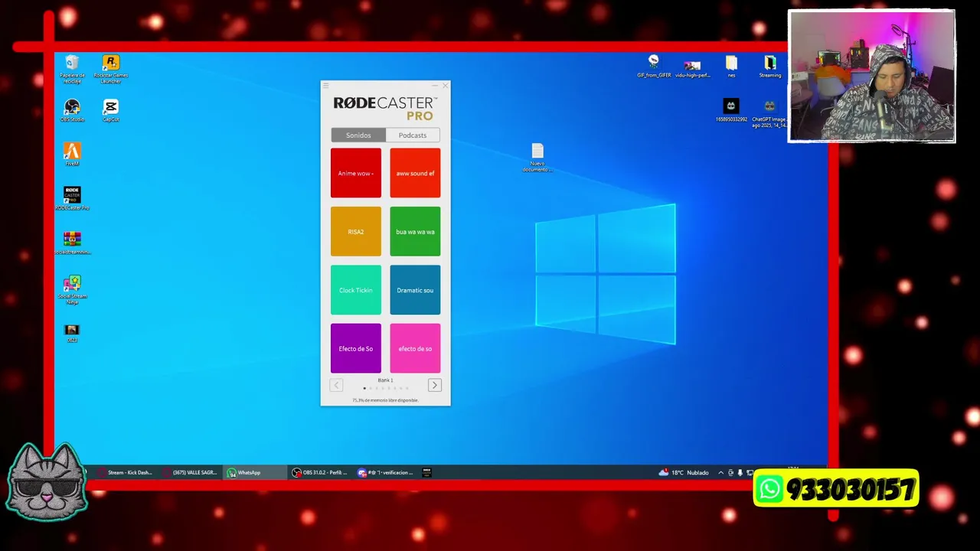The image size is (980, 551).
Task: Open Social Stream Ninja desktop shortcut
Action: [x=72, y=289]
